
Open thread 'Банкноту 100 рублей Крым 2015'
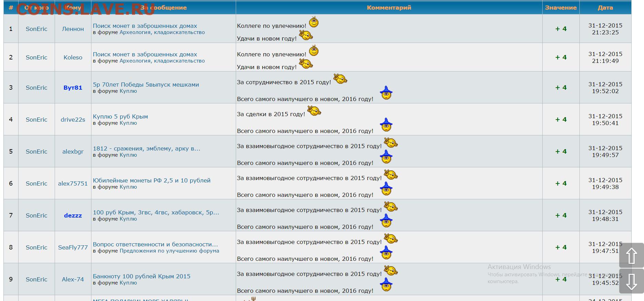[141, 276]
